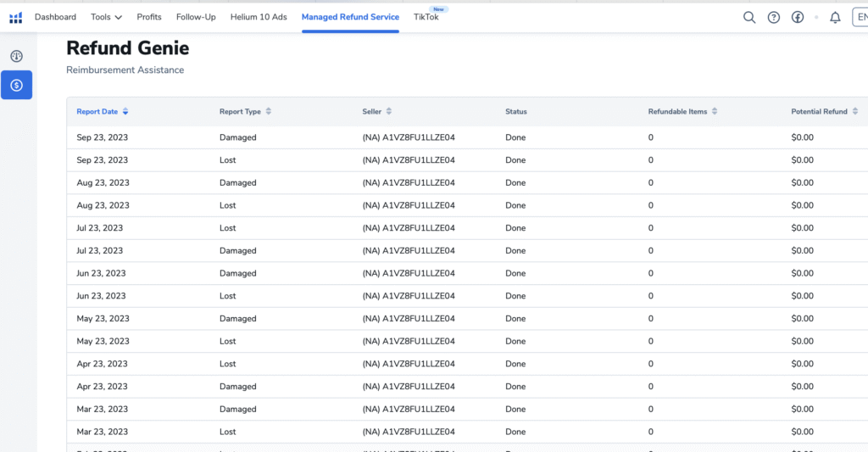Viewport: 868px width, 452px height.
Task: Expand the Tools dropdown menu
Action: [106, 17]
